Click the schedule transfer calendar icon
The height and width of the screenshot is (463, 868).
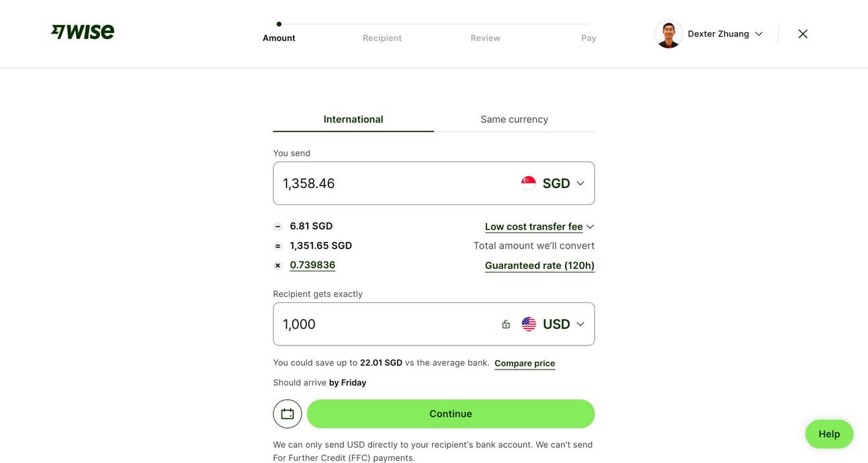click(x=288, y=414)
